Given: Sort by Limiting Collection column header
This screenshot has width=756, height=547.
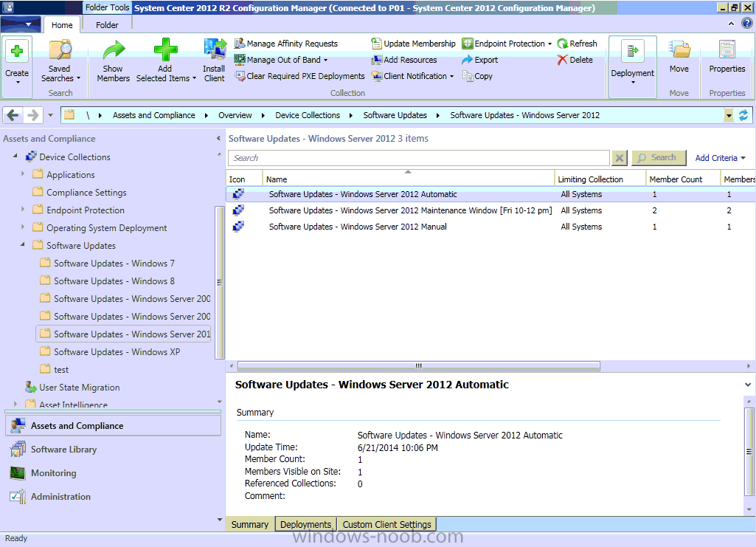Looking at the screenshot, I should point(600,179).
